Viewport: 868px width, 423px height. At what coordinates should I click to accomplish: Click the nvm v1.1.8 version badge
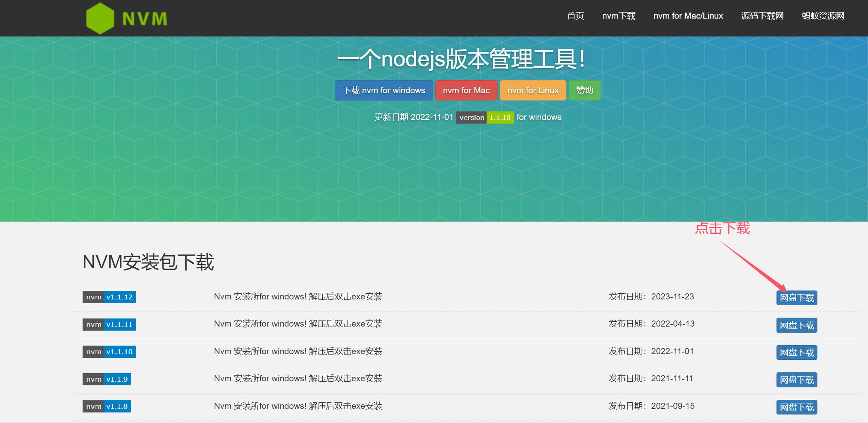[106, 406]
